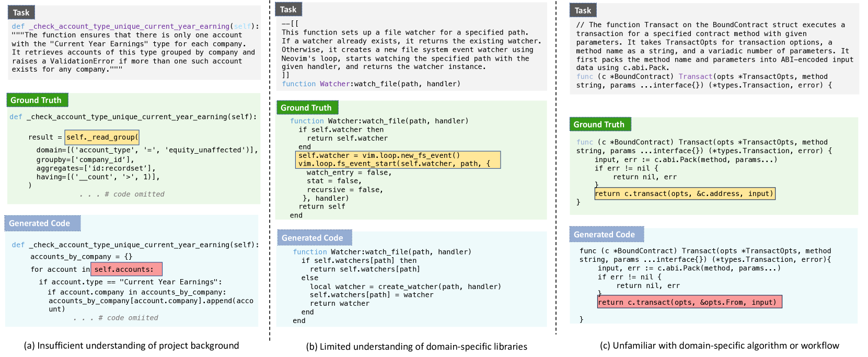Click the yellow highlighted self._read_group( box
868x357 pixels.
[102, 137]
